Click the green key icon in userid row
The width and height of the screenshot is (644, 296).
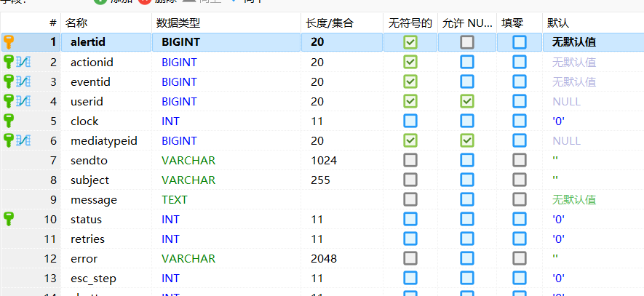coord(9,101)
